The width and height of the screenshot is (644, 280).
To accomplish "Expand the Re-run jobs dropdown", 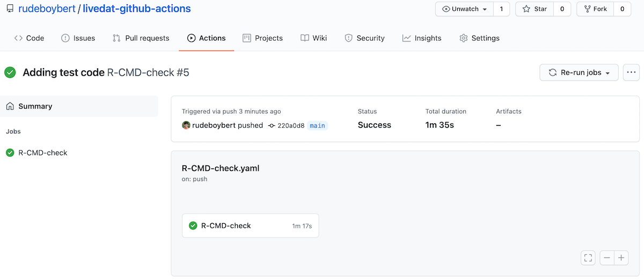I will (x=579, y=73).
